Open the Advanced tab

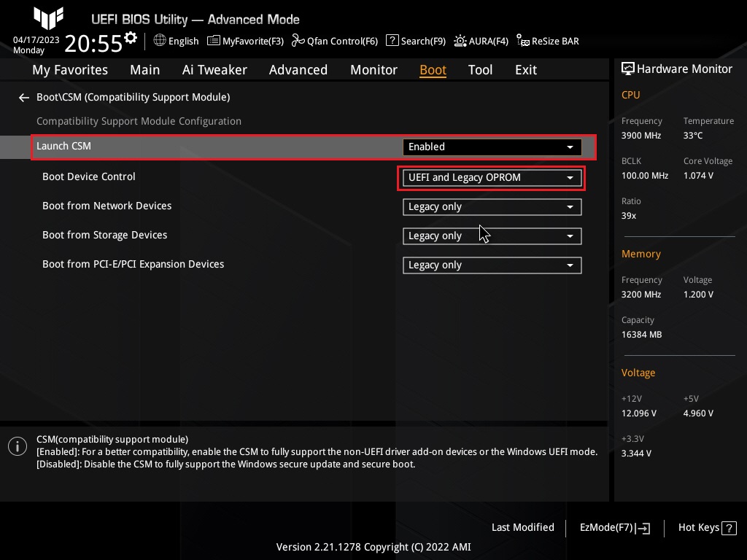click(x=298, y=70)
